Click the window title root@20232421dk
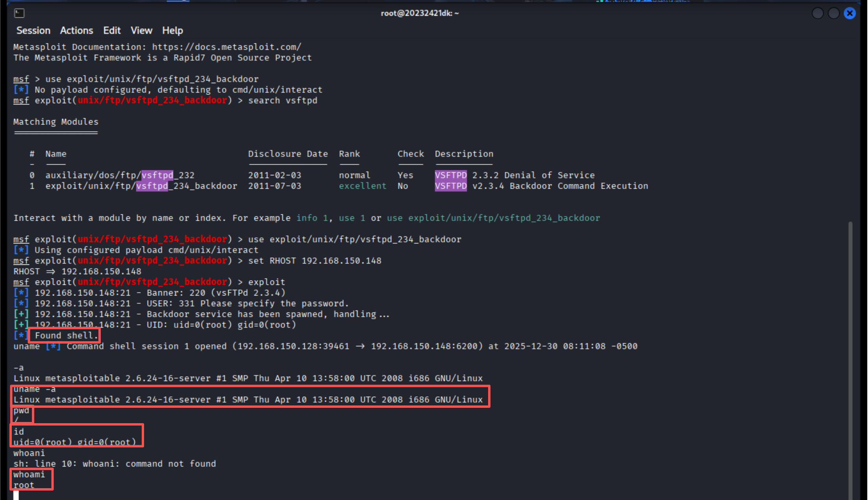The height and width of the screenshot is (500, 868). [x=420, y=13]
